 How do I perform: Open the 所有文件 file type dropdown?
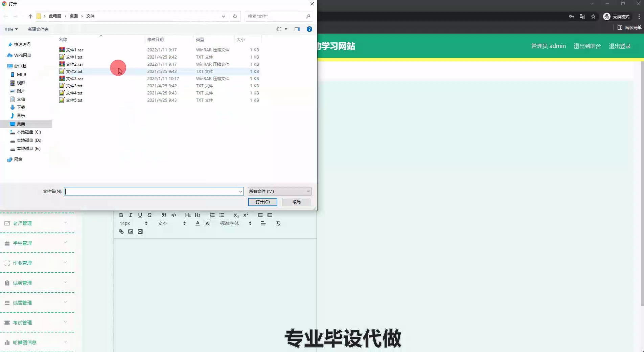(x=279, y=191)
